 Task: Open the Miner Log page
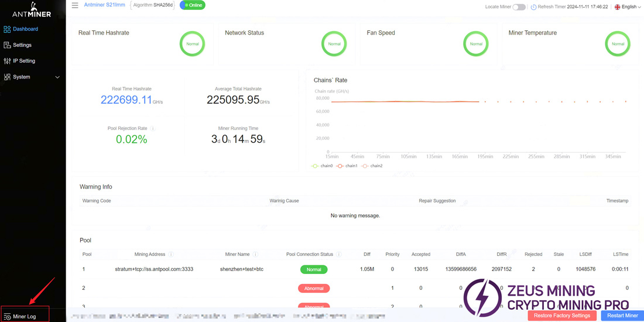pyautogui.click(x=25, y=316)
